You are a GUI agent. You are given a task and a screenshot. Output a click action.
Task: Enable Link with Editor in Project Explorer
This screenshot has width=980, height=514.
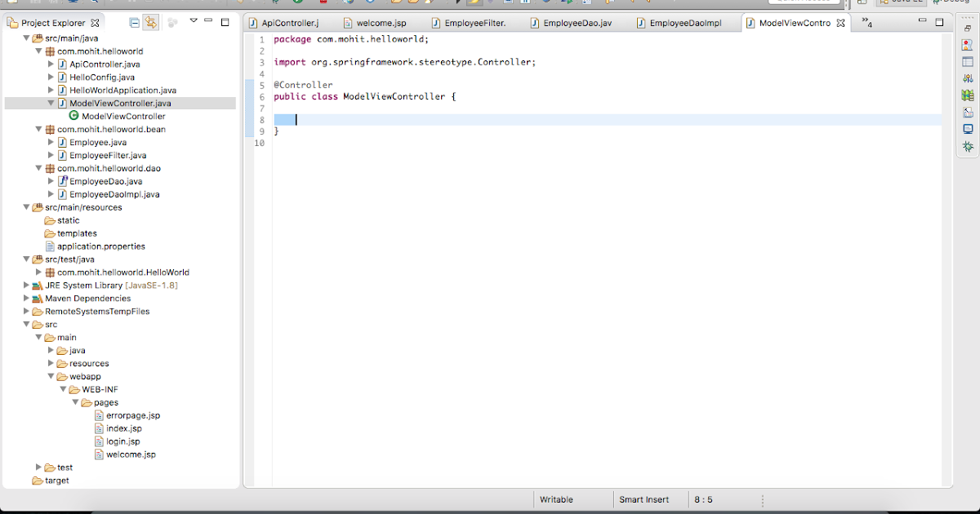pos(150,22)
